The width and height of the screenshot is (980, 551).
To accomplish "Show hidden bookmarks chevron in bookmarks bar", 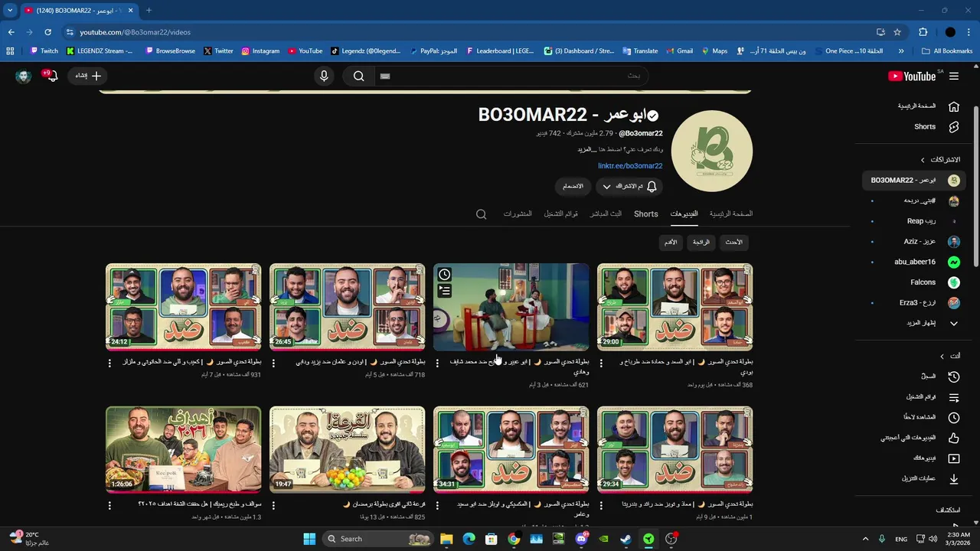I will tap(901, 51).
